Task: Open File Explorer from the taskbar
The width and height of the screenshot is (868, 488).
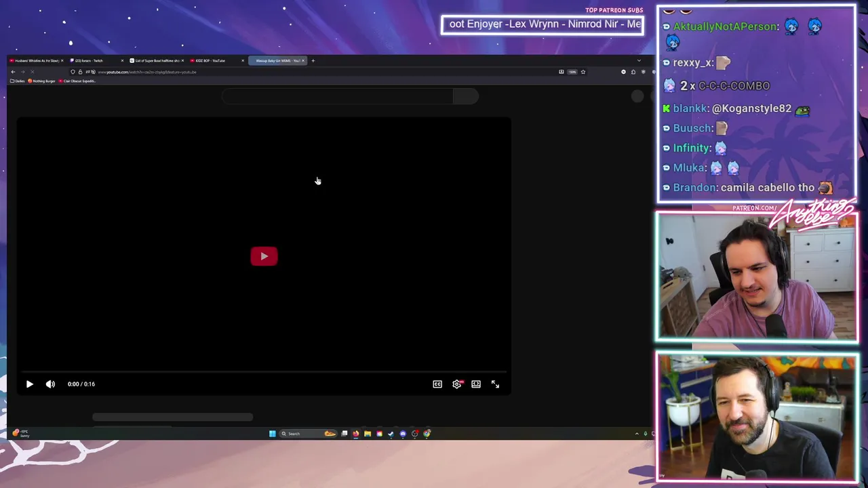Action: coord(368,434)
